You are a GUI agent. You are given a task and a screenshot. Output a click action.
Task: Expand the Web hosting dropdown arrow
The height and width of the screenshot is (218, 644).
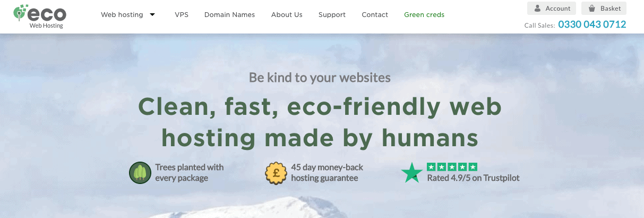click(152, 15)
